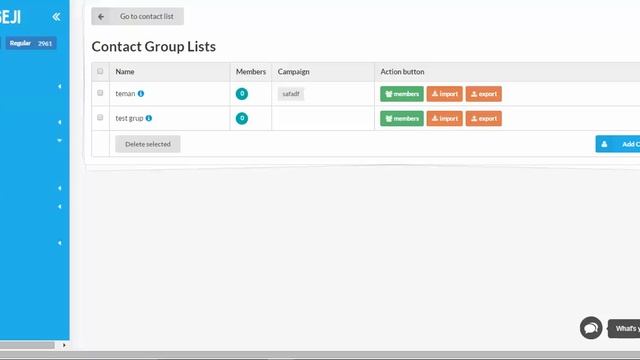Click the Delete selected button
Screen dimensions: 640x360
[148, 144]
